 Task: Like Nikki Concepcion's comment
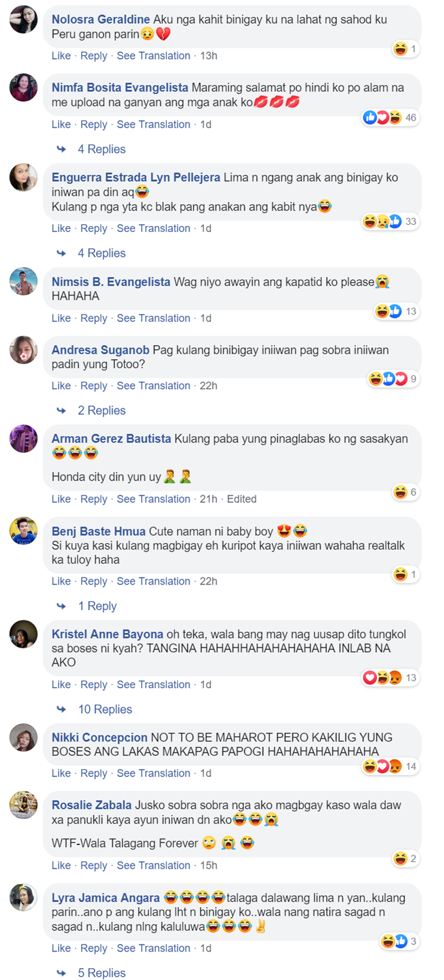pos(61,773)
